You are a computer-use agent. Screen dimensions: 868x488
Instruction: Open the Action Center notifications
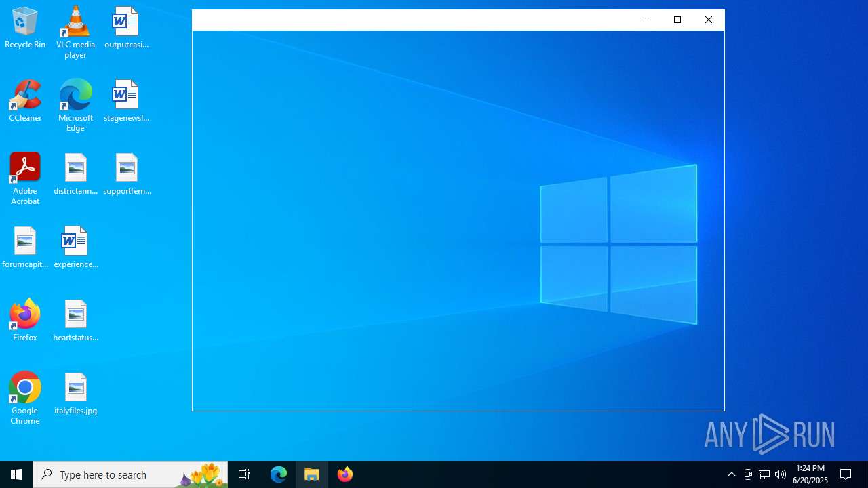[x=846, y=474]
